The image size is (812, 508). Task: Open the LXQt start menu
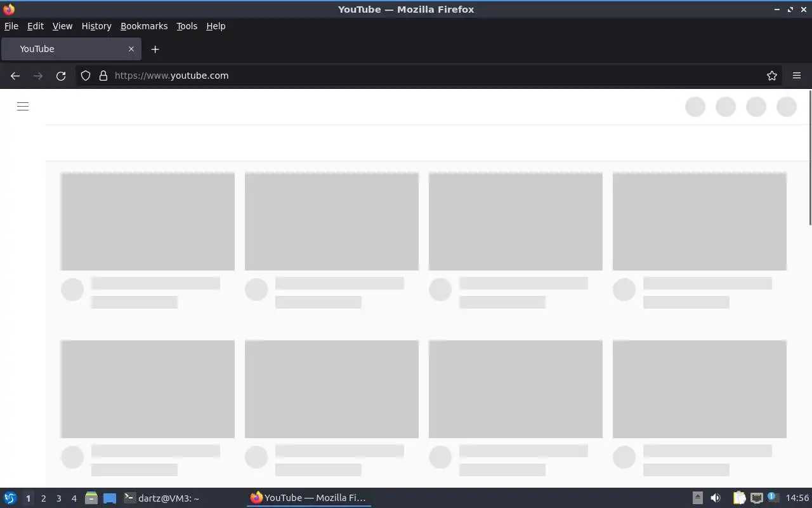(x=10, y=498)
